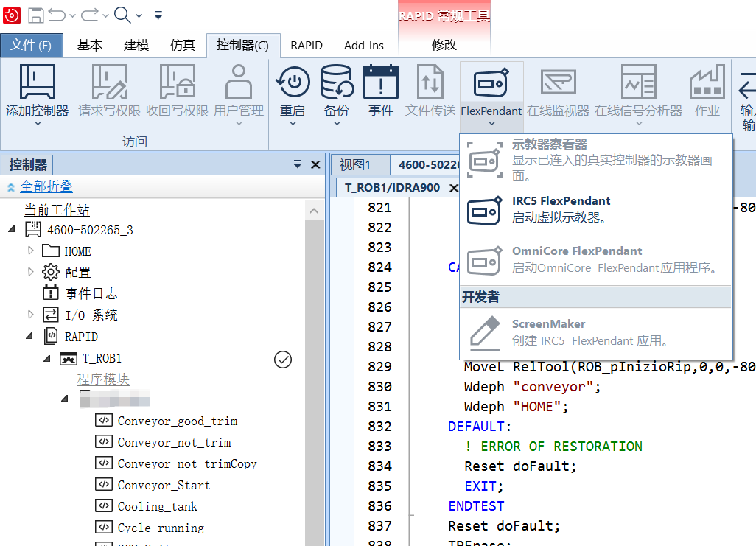
Task: Open the Undo history dropdown arrow
Action: (x=72, y=16)
